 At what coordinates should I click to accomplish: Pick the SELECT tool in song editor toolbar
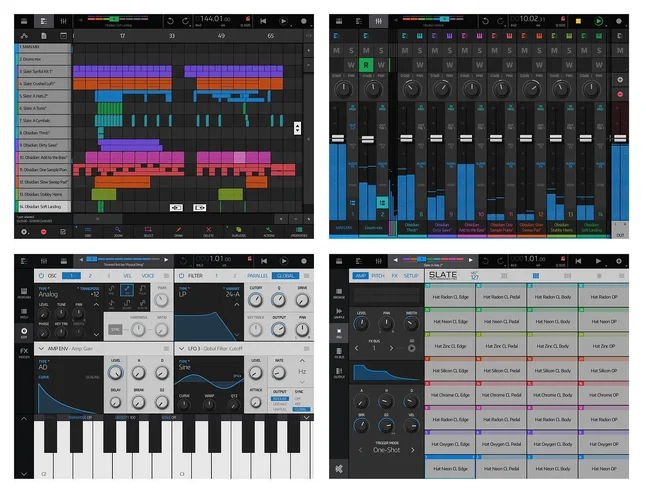148,231
